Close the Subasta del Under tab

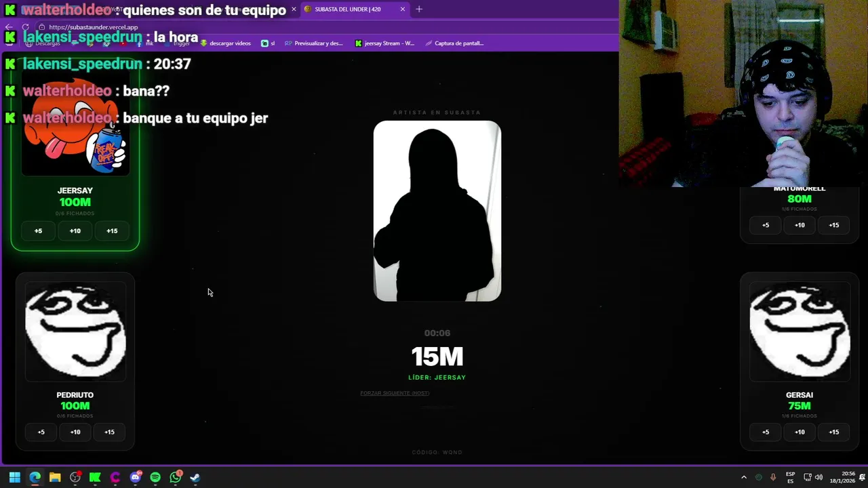pyautogui.click(x=403, y=9)
